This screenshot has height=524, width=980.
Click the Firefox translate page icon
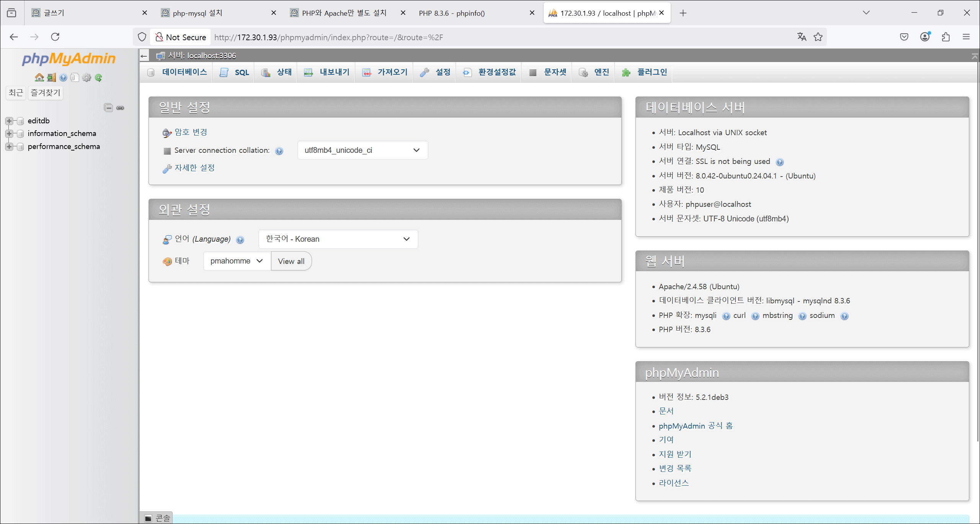click(802, 37)
